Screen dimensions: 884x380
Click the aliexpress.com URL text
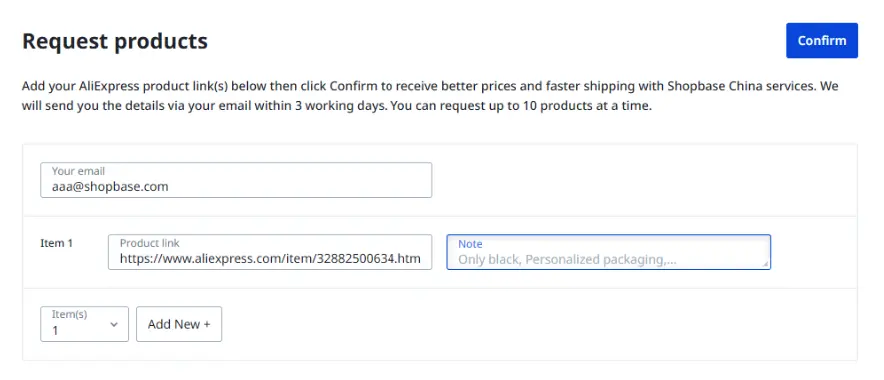coord(270,259)
